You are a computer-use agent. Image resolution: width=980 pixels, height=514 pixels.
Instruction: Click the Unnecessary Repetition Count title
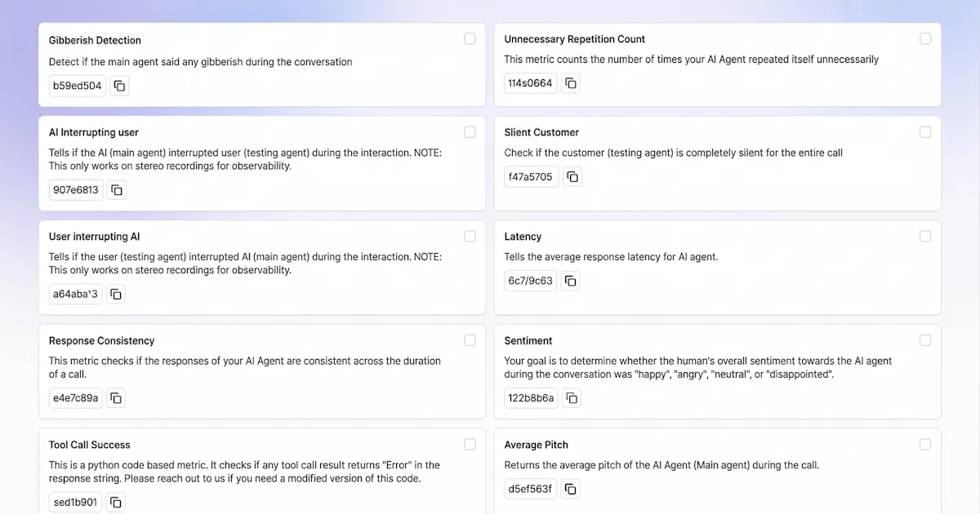coord(575,39)
